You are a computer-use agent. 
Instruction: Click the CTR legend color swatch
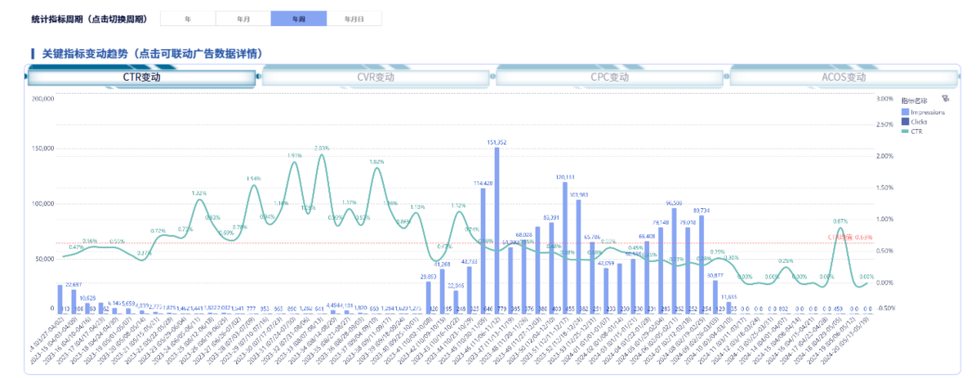(x=904, y=130)
